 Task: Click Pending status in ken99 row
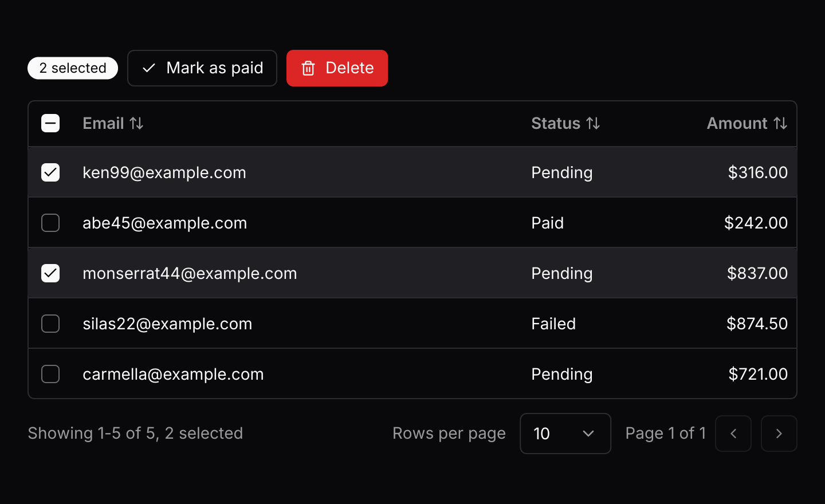coord(562,172)
